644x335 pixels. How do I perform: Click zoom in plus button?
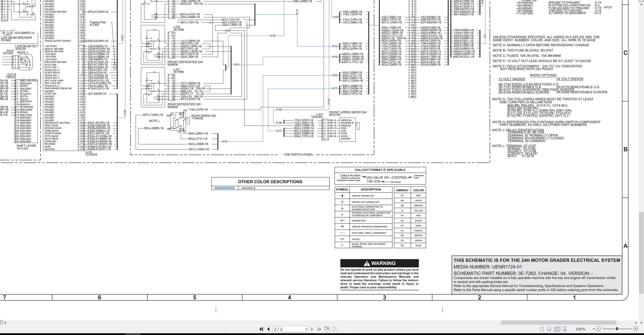(635, 329)
